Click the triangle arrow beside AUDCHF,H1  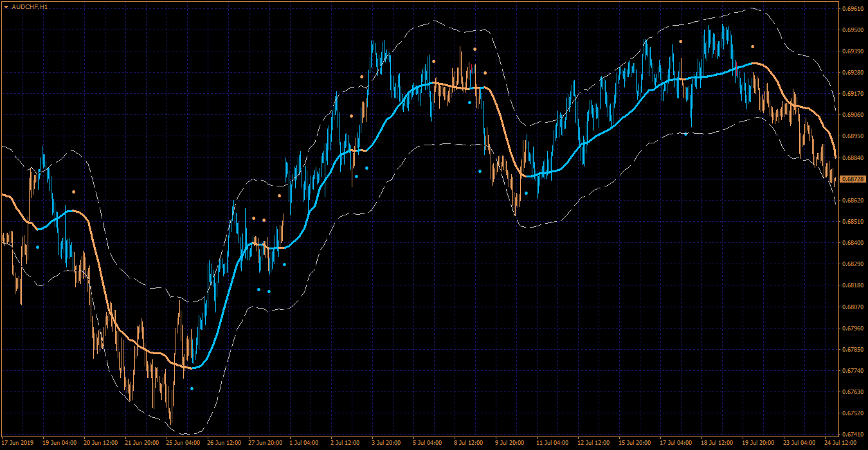pyautogui.click(x=6, y=6)
